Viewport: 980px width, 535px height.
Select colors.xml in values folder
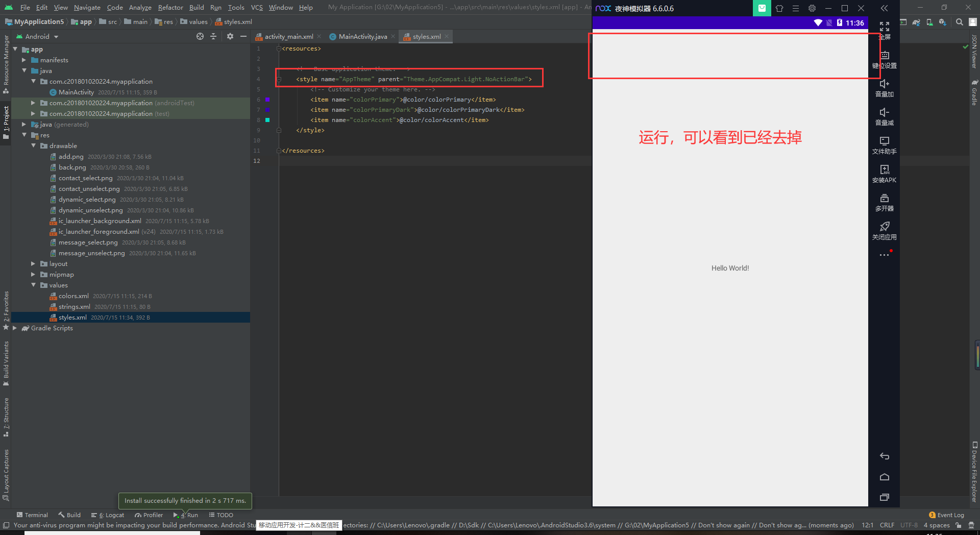73,296
